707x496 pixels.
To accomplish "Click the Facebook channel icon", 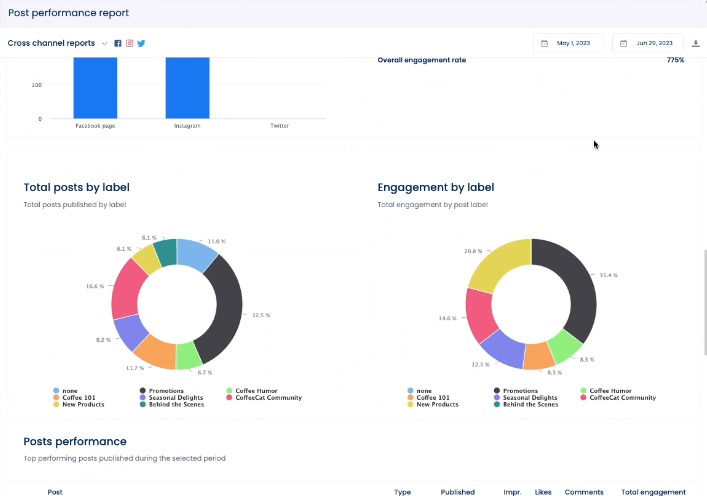I will [x=118, y=44].
